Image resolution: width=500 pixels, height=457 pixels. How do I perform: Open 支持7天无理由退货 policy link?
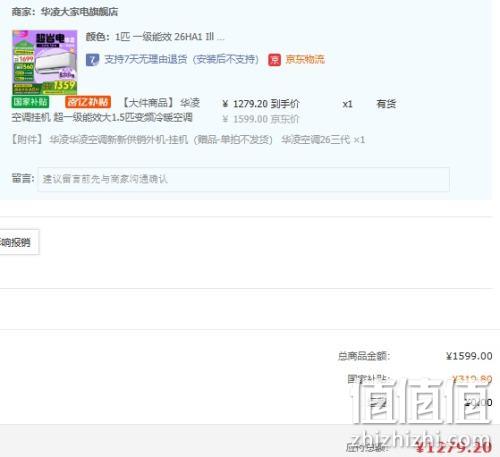[181, 60]
